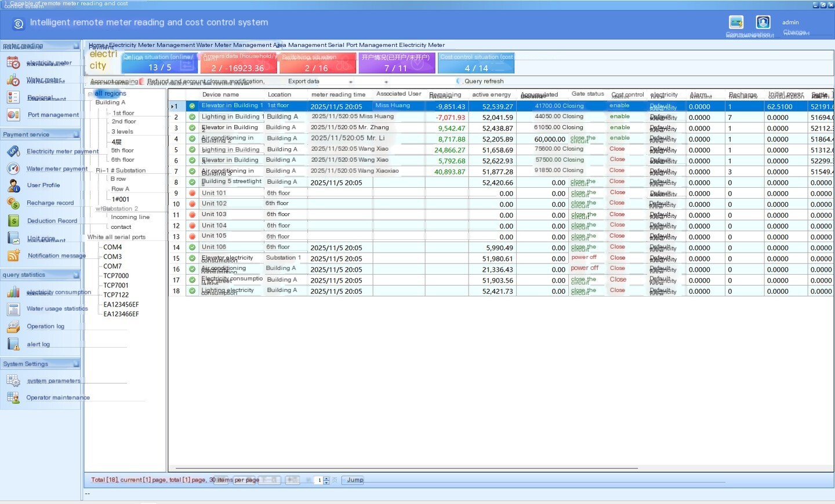Switch to the Area Management tab
The image size is (835, 504).
(300, 45)
